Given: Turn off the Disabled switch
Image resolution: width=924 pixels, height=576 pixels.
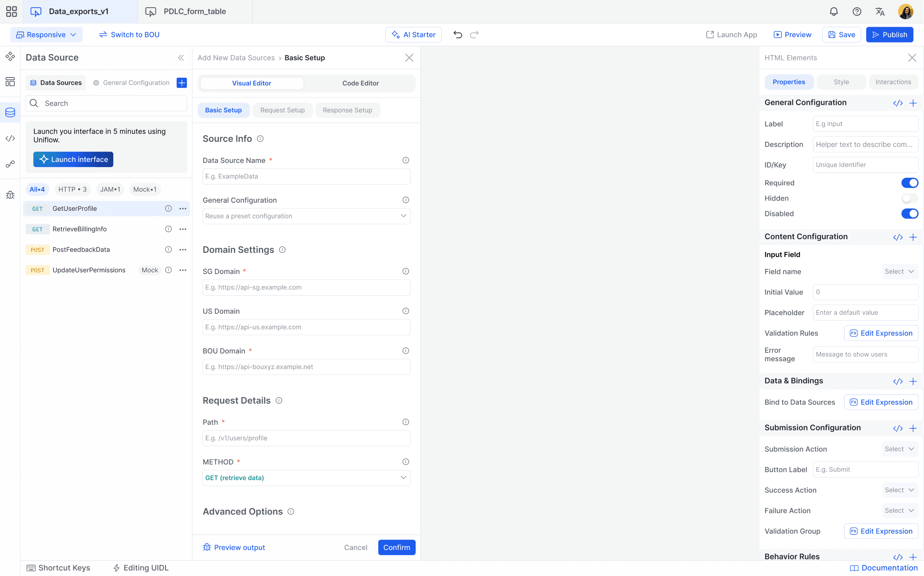Looking at the screenshot, I should (910, 213).
